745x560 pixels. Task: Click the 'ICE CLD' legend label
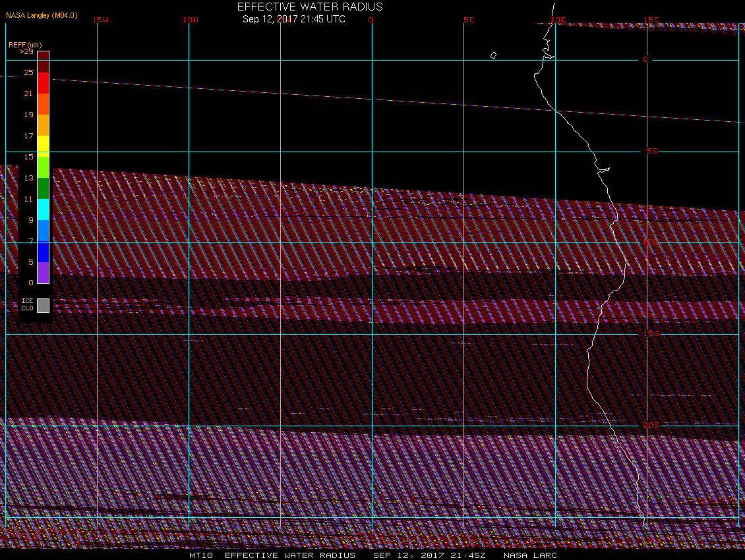click(x=27, y=304)
